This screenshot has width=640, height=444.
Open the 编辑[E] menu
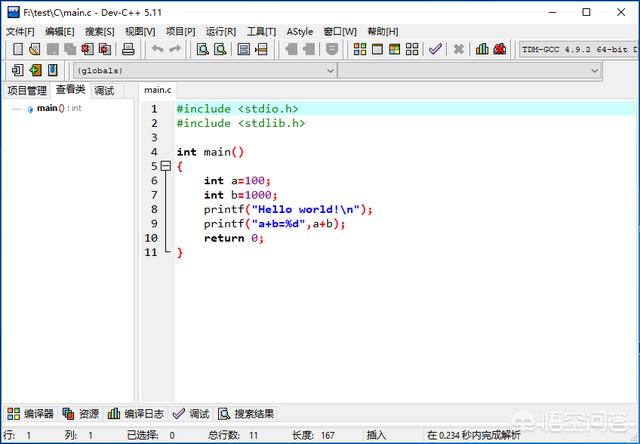(x=60, y=31)
